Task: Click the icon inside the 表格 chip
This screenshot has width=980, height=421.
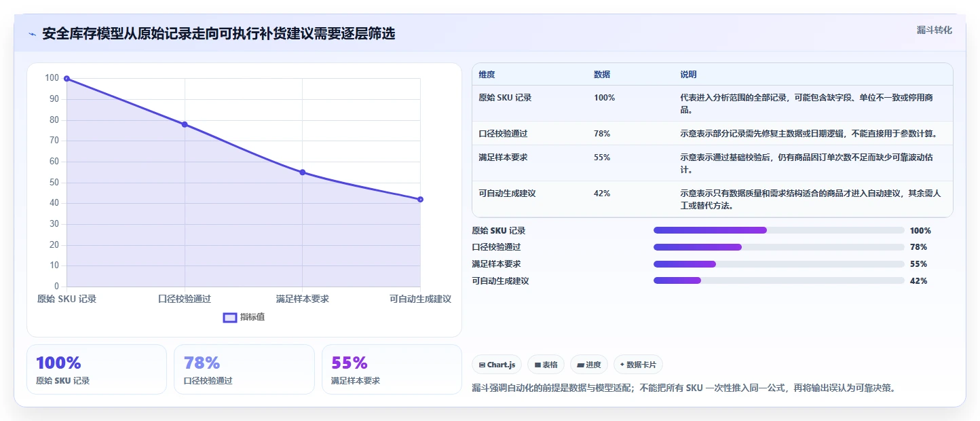Action: click(x=538, y=365)
